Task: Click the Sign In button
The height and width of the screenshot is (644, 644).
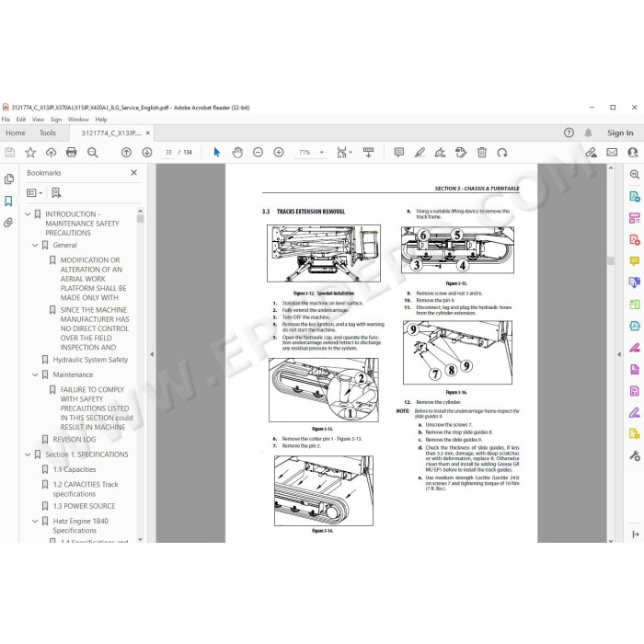Action: click(620, 133)
